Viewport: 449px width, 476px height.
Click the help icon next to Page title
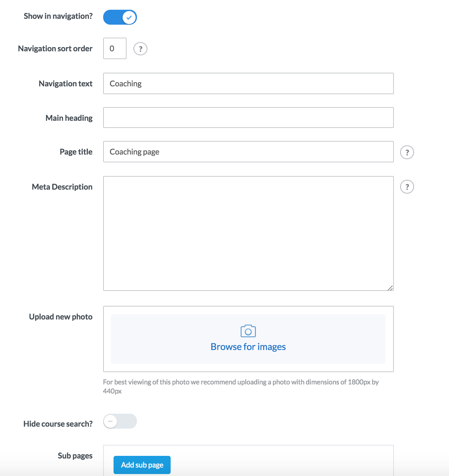point(407,152)
